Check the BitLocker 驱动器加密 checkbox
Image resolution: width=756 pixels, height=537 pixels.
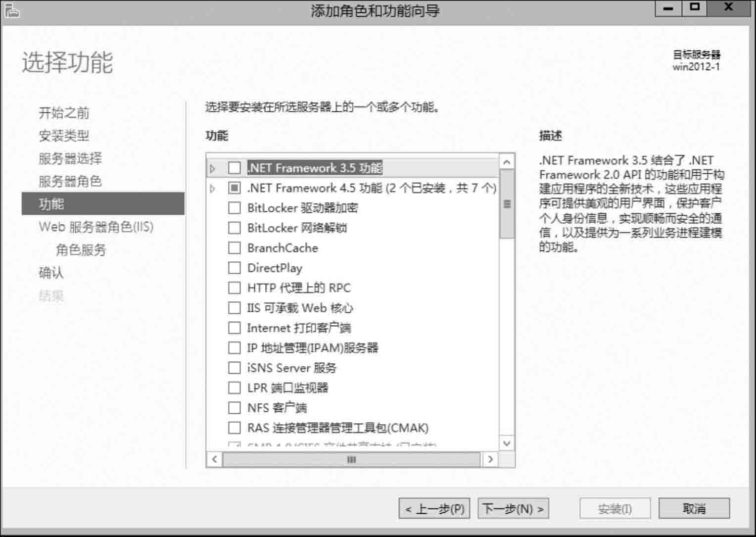[x=235, y=208]
